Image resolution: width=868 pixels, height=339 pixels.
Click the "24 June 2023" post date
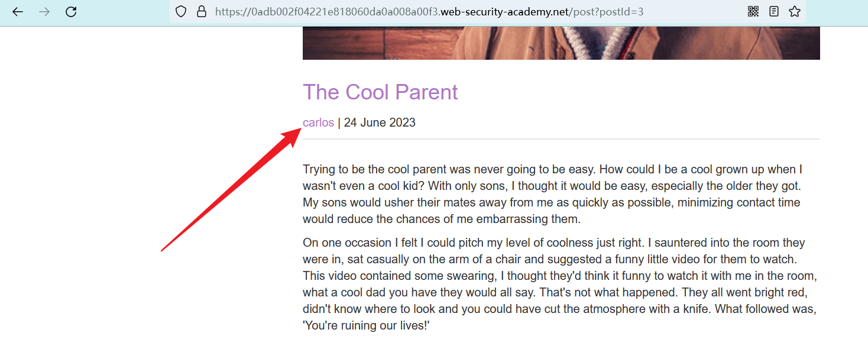click(380, 123)
